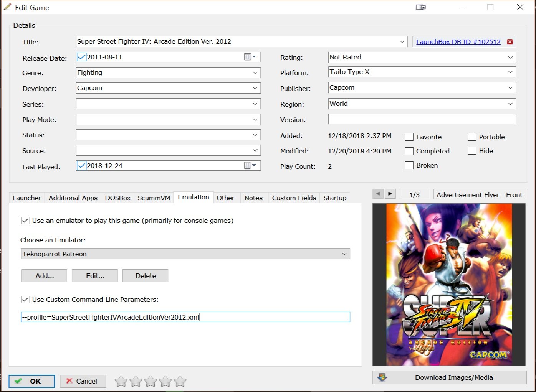Click the first rating star
Screen dimensions: 536x392
pos(121,381)
